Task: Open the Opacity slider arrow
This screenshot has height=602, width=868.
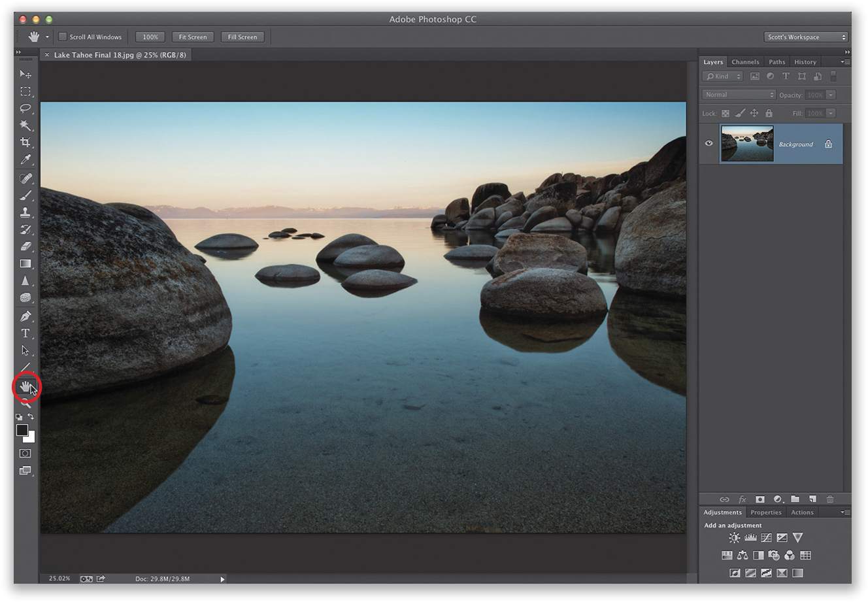Action: click(x=831, y=95)
